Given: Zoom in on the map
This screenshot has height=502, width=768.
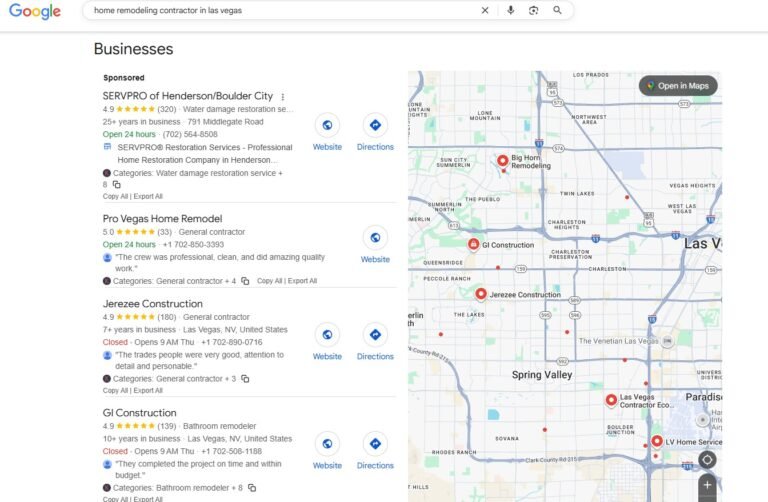Looking at the screenshot, I should tap(707, 485).
